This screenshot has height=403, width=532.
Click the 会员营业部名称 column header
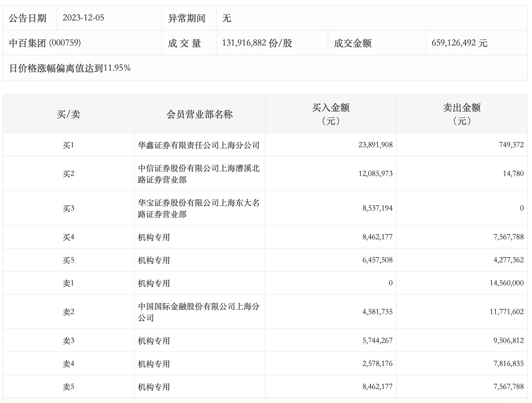pyautogui.click(x=200, y=114)
